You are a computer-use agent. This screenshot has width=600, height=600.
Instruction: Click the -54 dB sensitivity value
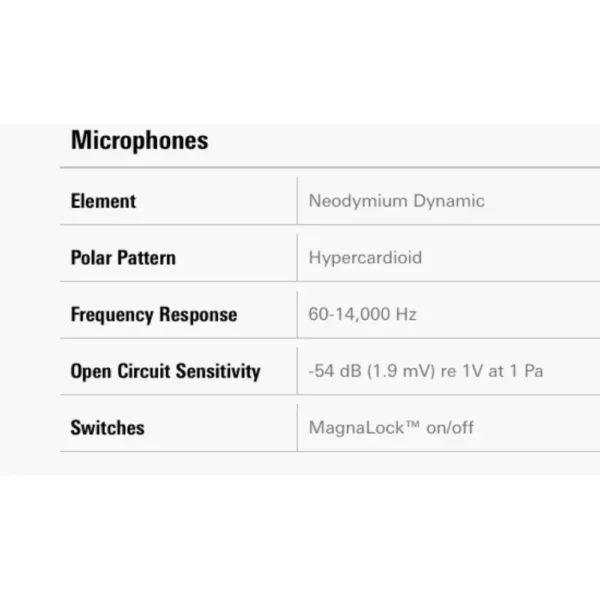point(426,371)
